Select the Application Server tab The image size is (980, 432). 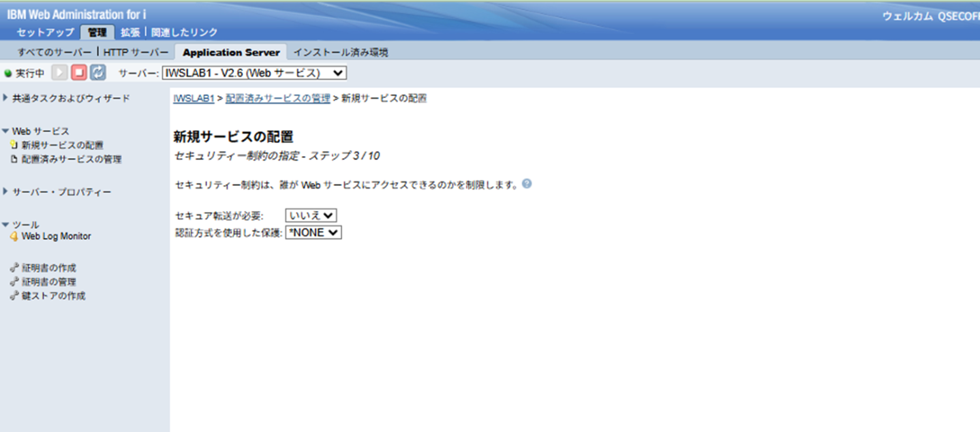(x=231, y=52)
